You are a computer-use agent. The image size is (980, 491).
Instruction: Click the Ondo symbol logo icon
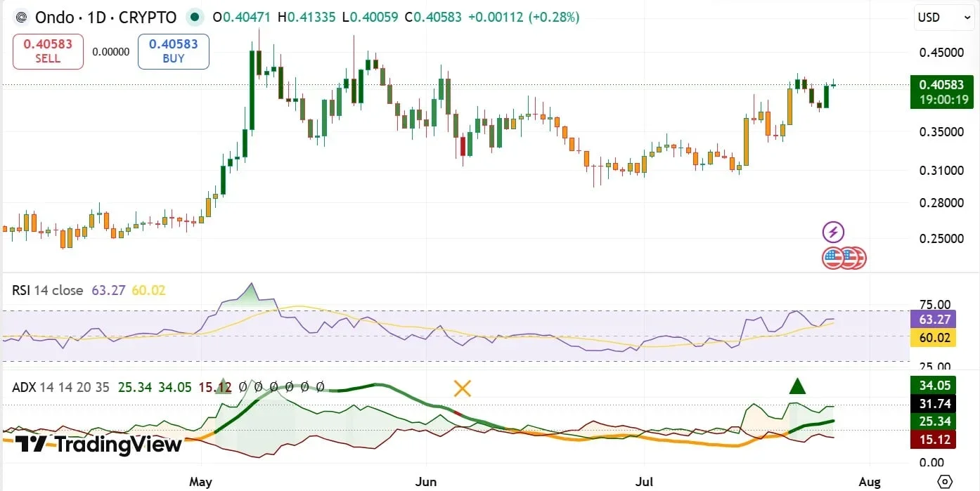(22, 17)
